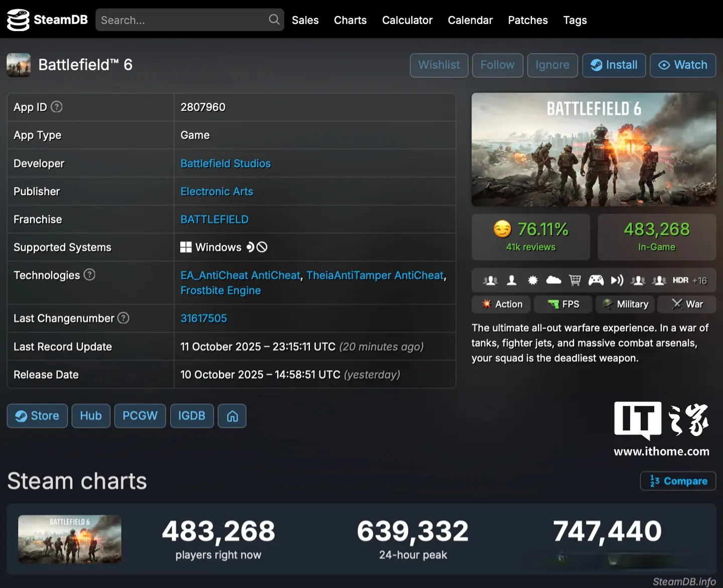
Task: Open the Electronic Arts publisher link
Action: [217, 192]
